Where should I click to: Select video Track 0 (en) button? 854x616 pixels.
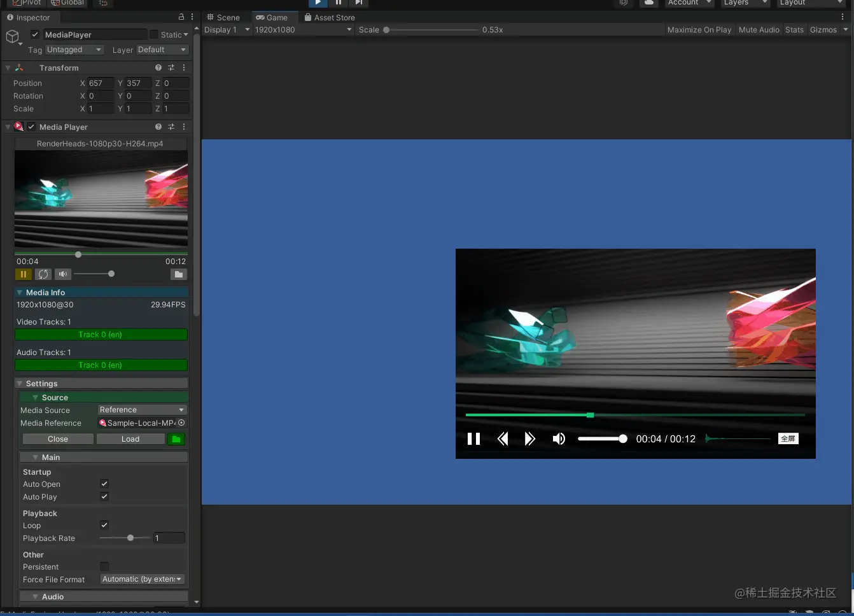[x=101, y=335]
